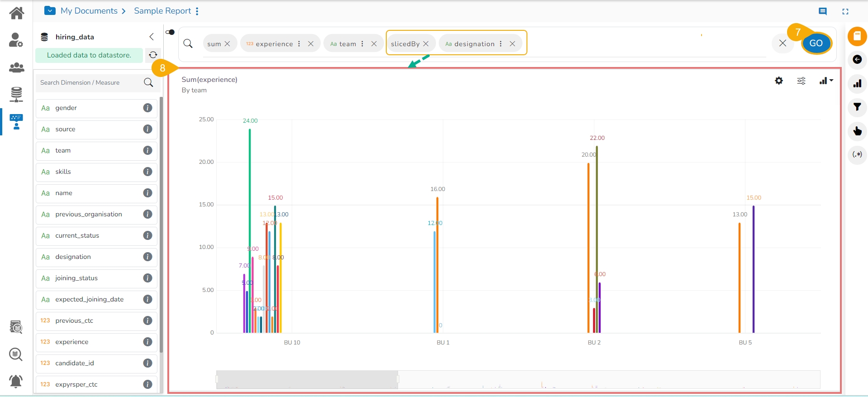The height and width of the screenshot is (397, 868).
Task: Open the regex (.*) icon in right panel
Action: tap(857, 155)
